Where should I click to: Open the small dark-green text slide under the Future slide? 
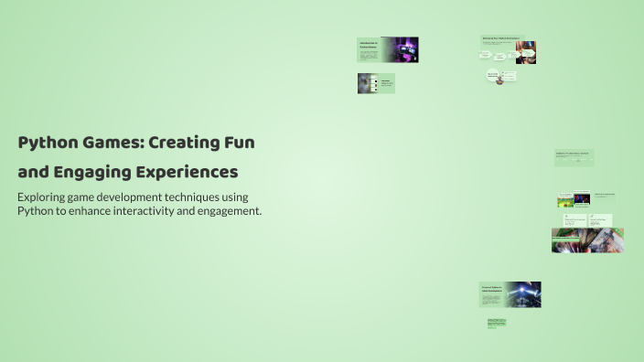coord(497,323)
